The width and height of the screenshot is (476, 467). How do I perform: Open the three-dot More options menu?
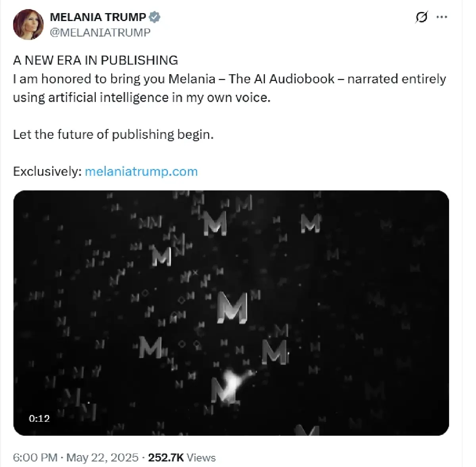click(x=441, y=17)
